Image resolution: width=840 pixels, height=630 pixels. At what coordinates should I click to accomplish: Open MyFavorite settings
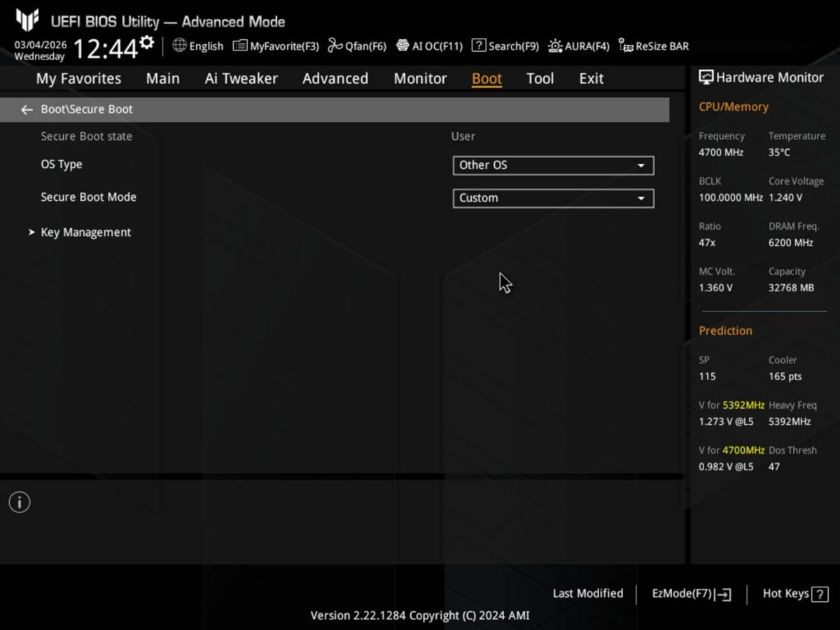(x=274, y=45)
